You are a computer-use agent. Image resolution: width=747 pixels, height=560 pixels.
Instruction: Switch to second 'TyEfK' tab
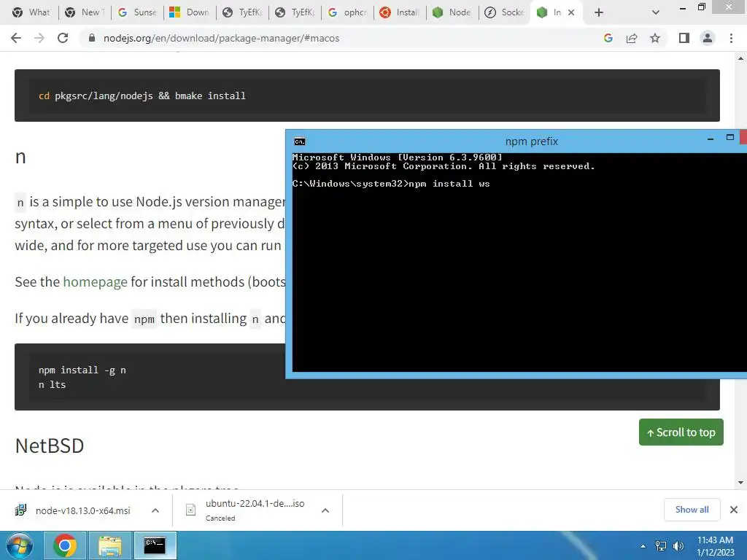click(295, 12)
